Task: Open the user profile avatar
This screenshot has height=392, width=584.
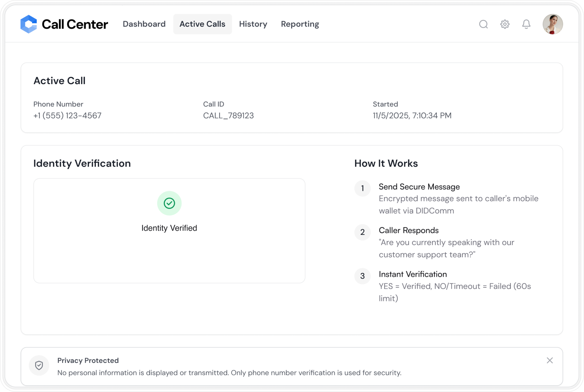Action: pos(552,24)
